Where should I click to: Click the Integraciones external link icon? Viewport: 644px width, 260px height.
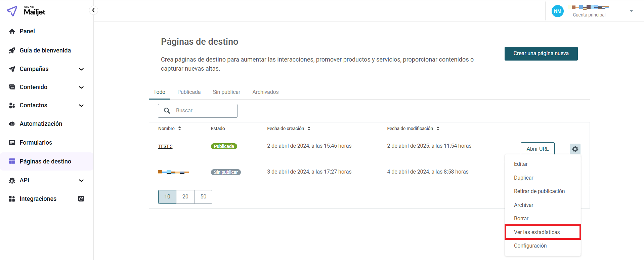coord(81,199)
